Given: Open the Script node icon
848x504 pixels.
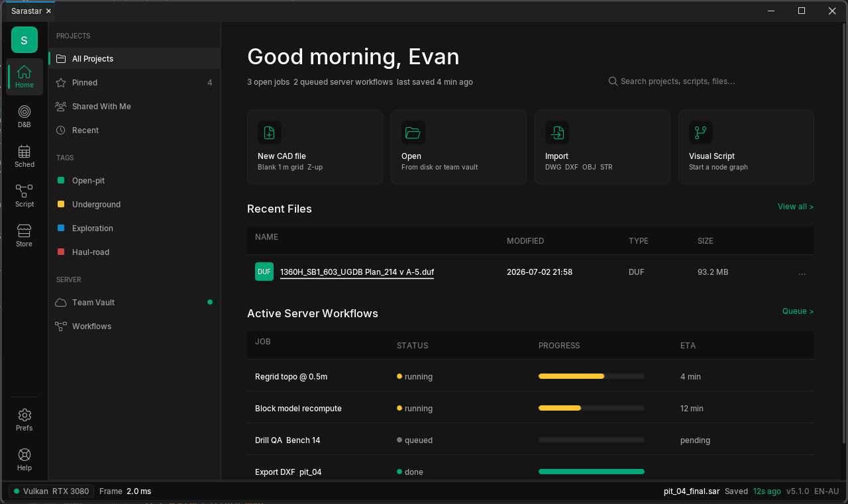Looking at the screenshot, I should (25, 191).
